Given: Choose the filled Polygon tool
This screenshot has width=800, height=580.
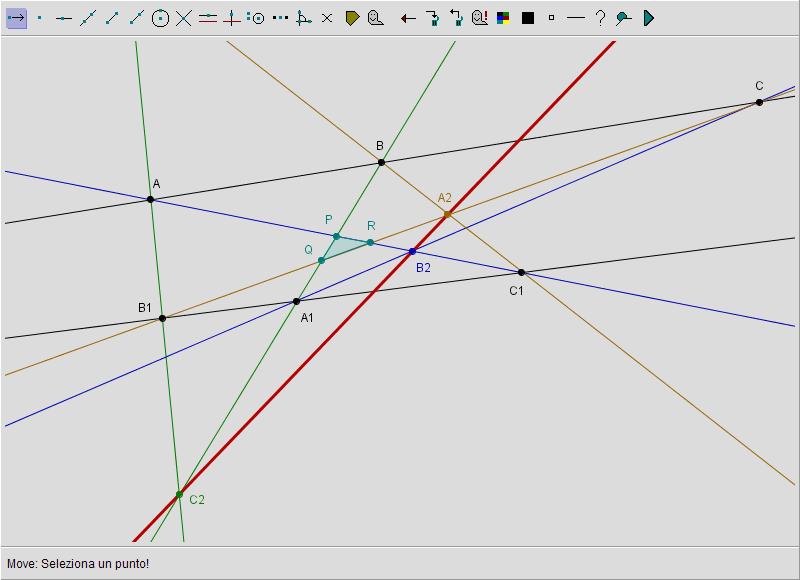Looking at the screenshot, I should (352, 18).
